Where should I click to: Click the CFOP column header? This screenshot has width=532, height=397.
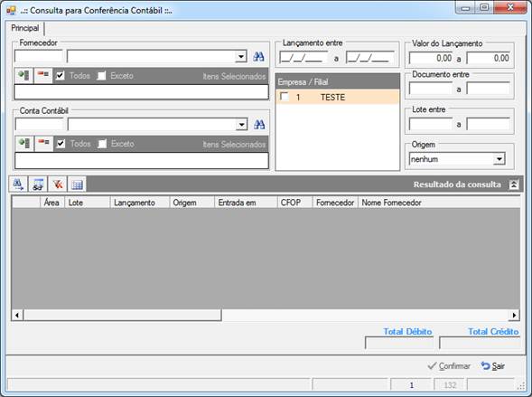point(294,203)
